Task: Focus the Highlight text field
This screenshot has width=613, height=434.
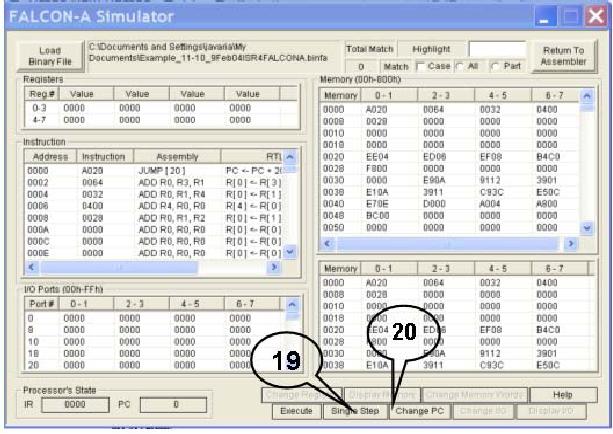Action: (x=498, y=49)
